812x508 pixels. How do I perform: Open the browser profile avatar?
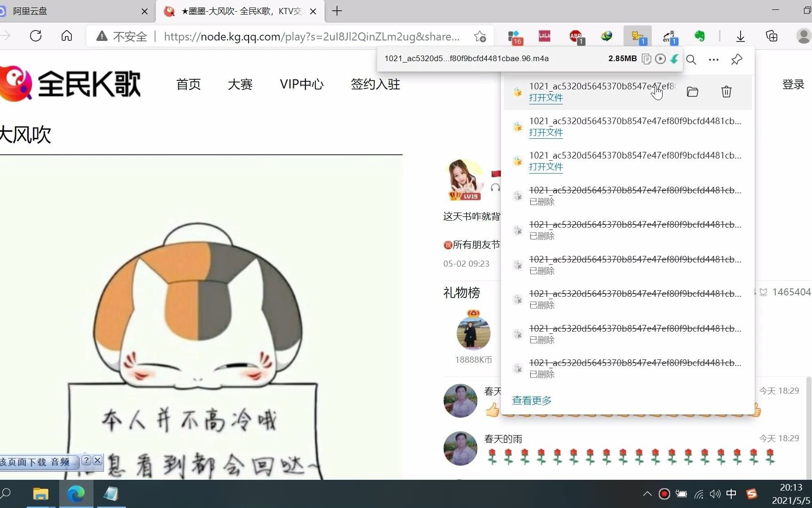(x=804, y=36)
